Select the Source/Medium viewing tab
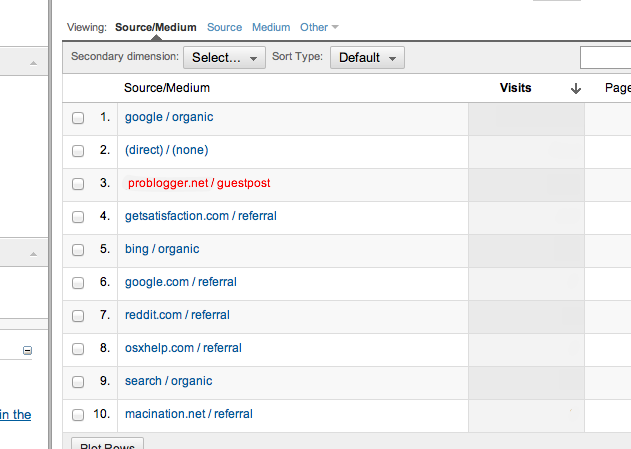Viewport: 631px width, 449px height. [x=155, y=27]
